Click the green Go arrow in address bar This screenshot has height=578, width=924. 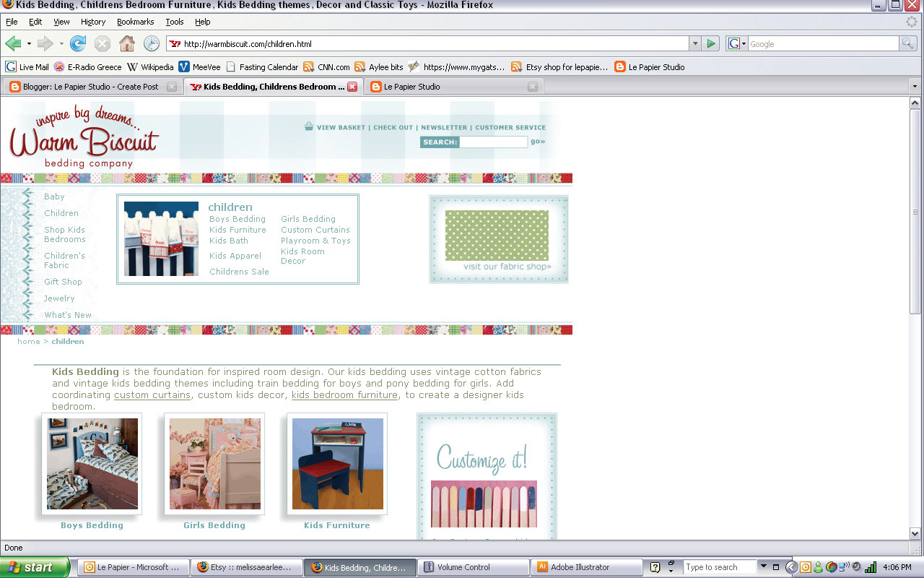711,44
